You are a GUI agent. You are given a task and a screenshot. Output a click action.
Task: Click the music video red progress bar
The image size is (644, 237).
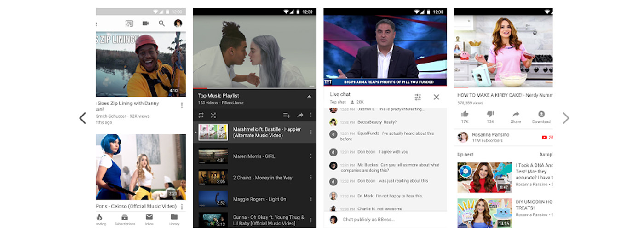tap(200, 88)
